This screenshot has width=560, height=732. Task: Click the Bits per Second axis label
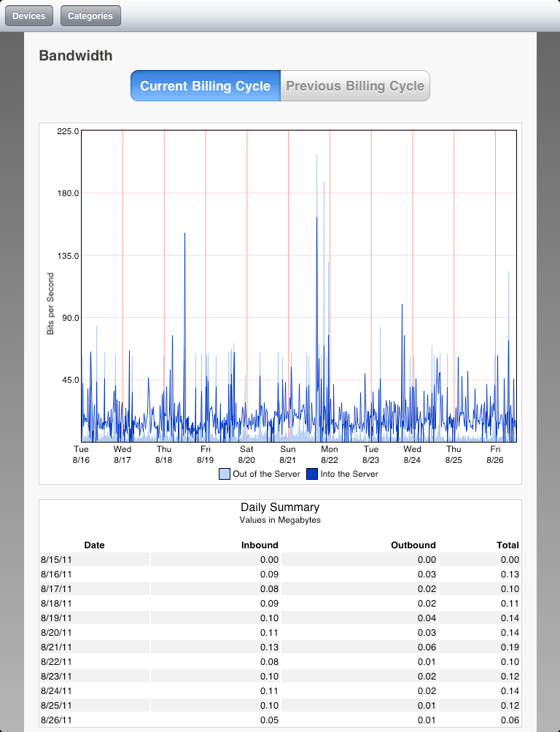click(x=50, y=303)
